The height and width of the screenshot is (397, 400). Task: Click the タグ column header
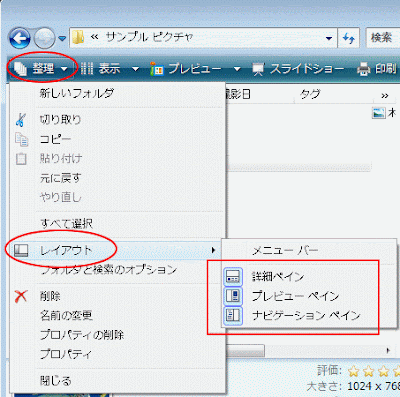(x=333, y=95)
